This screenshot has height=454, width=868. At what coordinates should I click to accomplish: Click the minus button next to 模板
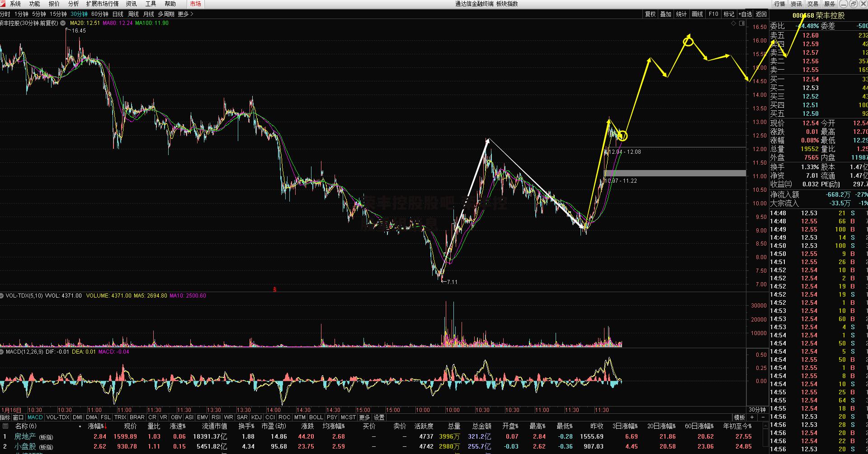[x=763, y=417]
